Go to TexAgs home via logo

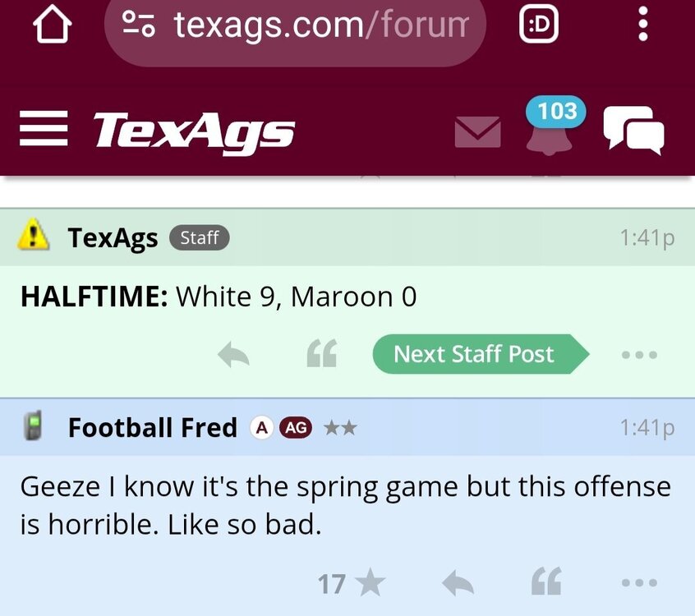tap(194, 131)
